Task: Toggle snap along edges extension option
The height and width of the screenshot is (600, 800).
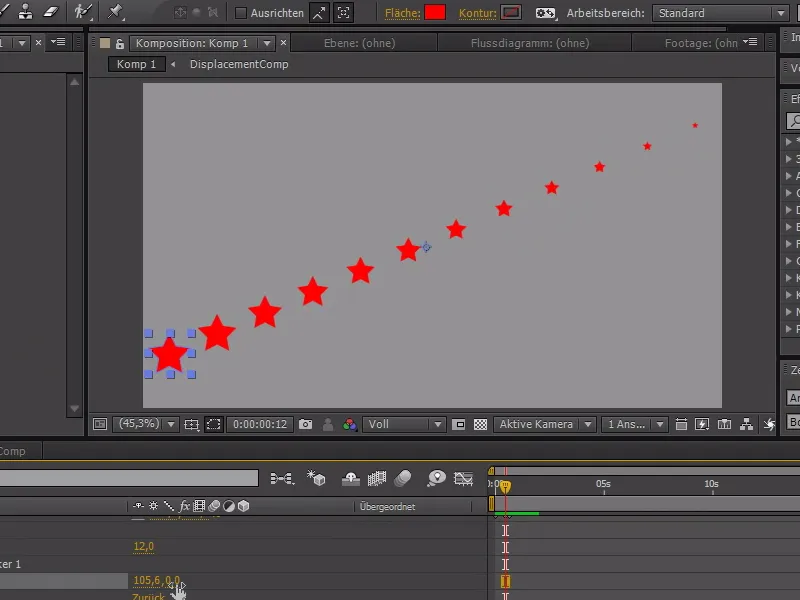Action: (x=319, y=13)
